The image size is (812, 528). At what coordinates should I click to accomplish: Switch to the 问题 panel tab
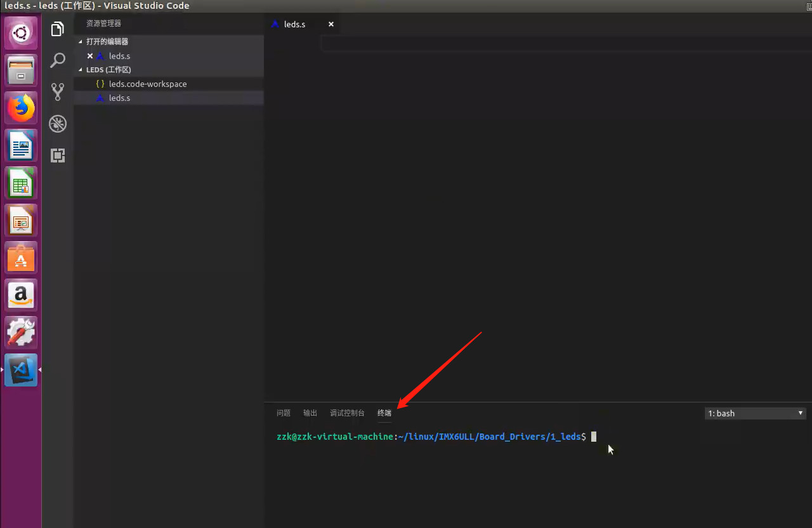[284, 413]
